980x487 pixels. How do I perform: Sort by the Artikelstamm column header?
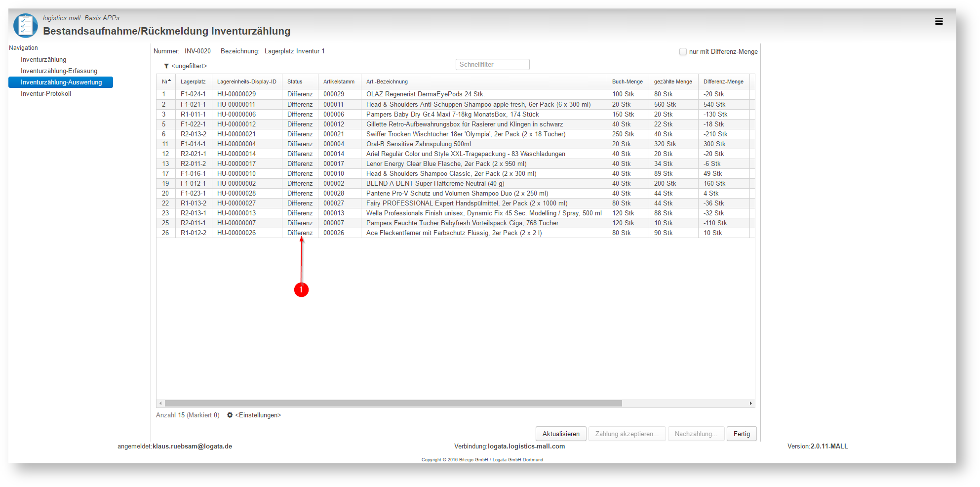click(x=339, y=82)
